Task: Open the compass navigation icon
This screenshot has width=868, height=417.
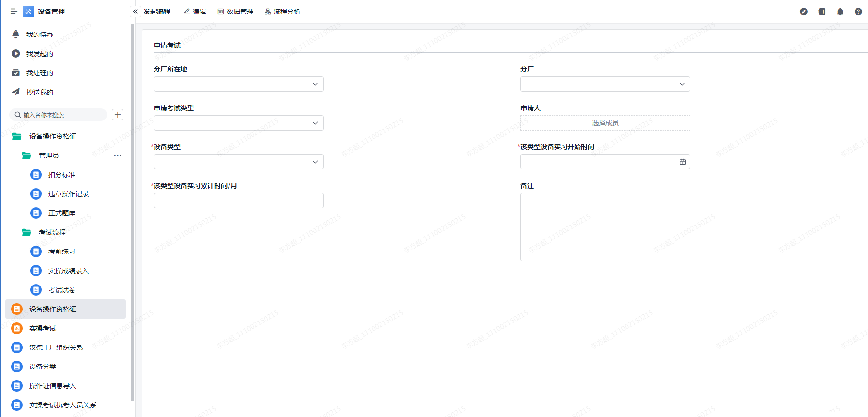Action: [x=803, y=12]
